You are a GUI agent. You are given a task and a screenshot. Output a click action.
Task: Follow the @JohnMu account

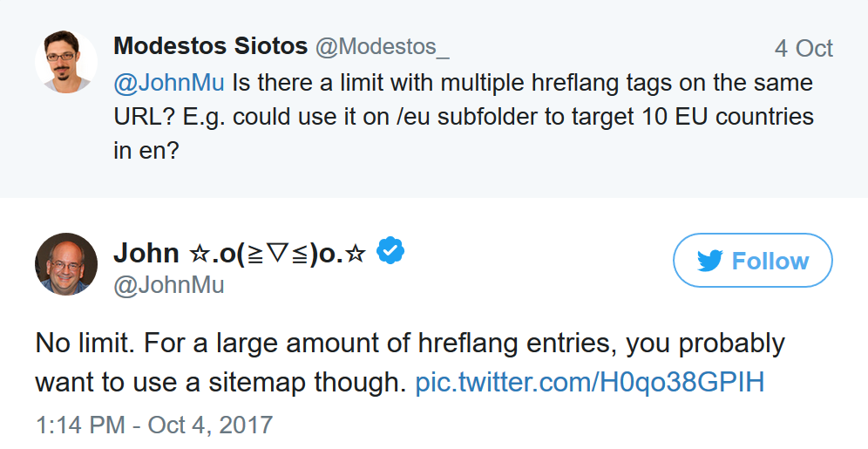coord(753,261)
